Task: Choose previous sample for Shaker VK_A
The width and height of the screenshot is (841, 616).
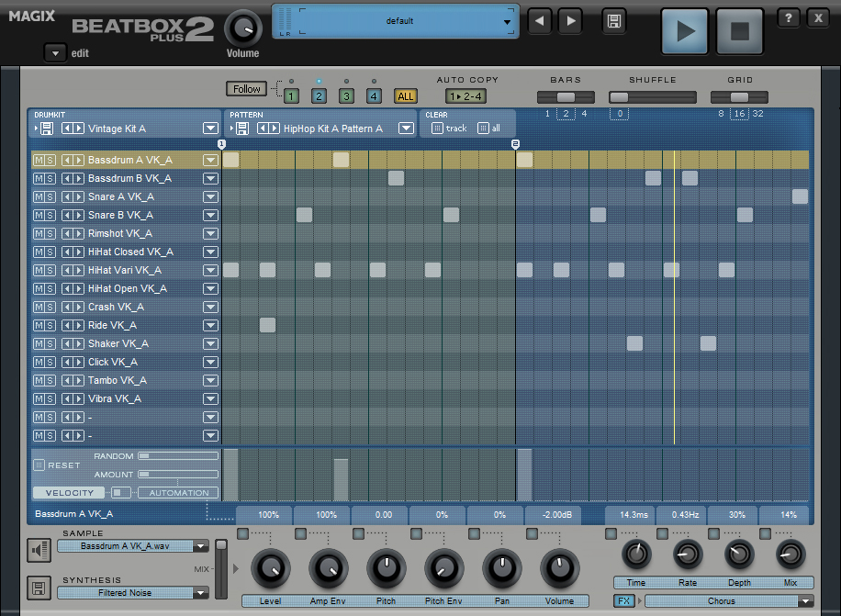Action: click(67, 343)
